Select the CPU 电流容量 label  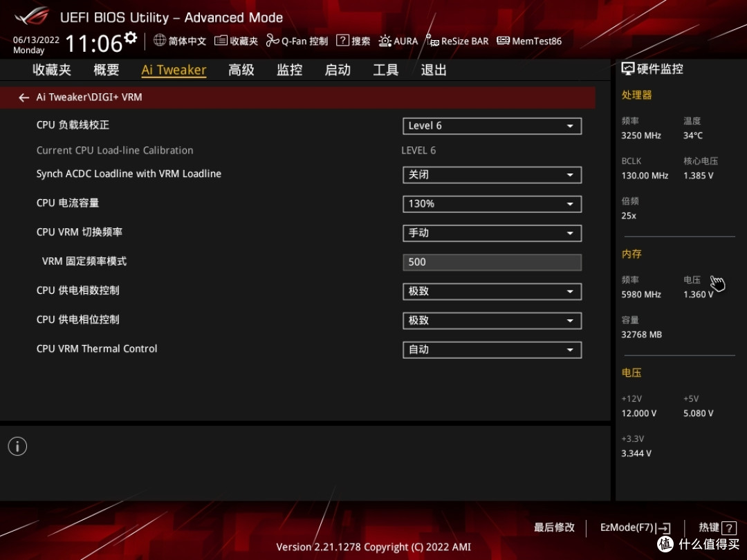[68, 203]
